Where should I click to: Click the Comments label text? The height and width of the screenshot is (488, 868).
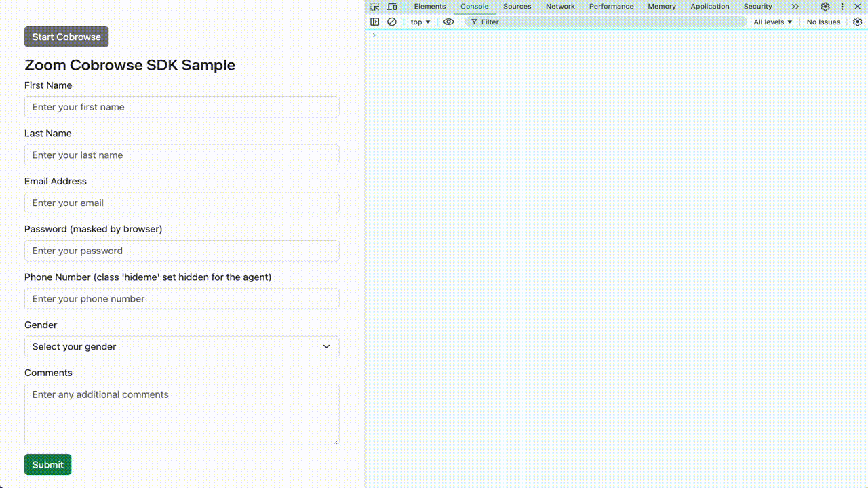48,373
